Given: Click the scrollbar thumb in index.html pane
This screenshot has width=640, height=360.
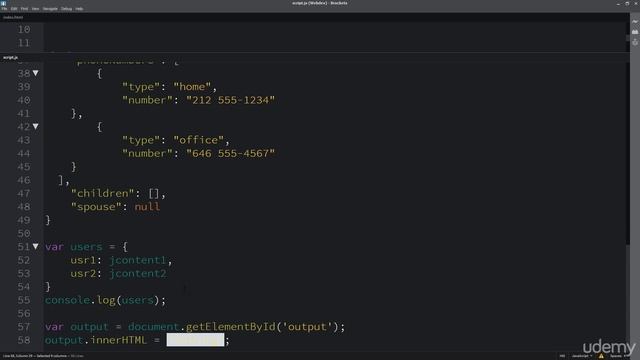Looking at the screenshot, I should coord(627,38).
